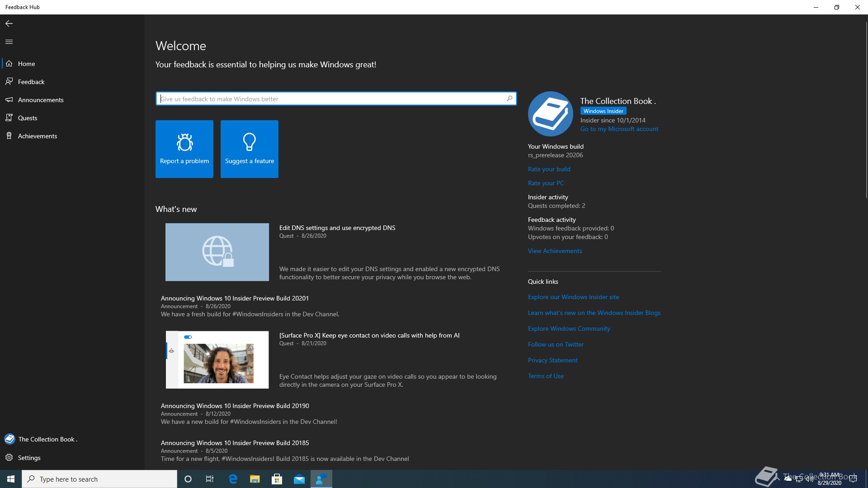
Task: Open Microsoft Store from taskbar
Action: click(277, 479)
